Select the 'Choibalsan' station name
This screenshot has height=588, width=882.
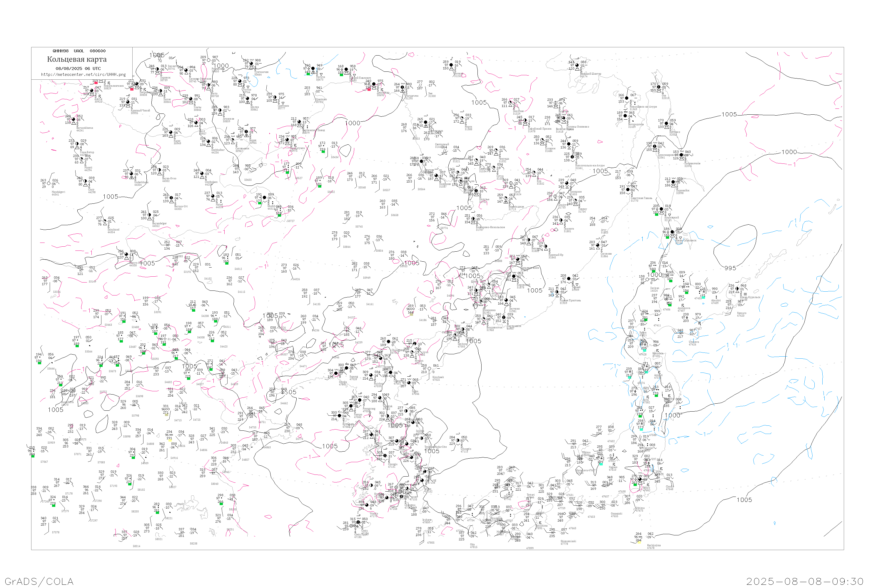pos(211,182)
